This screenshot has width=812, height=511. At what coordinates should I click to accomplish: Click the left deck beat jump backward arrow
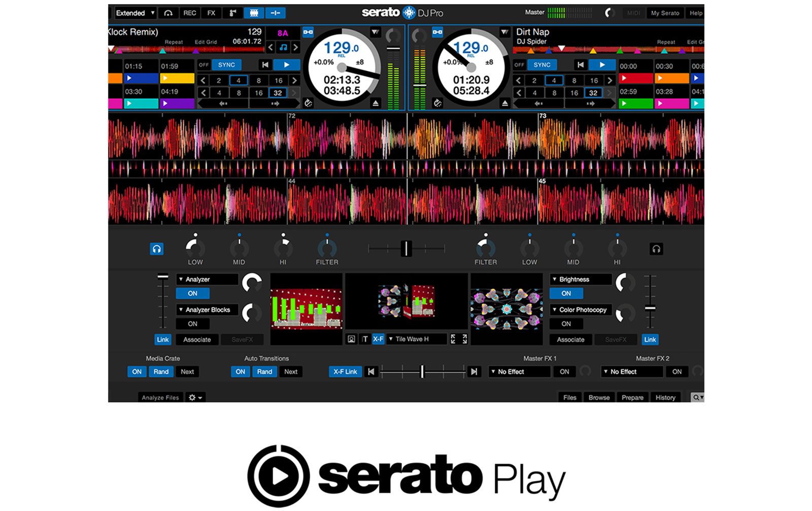point(223,104)
